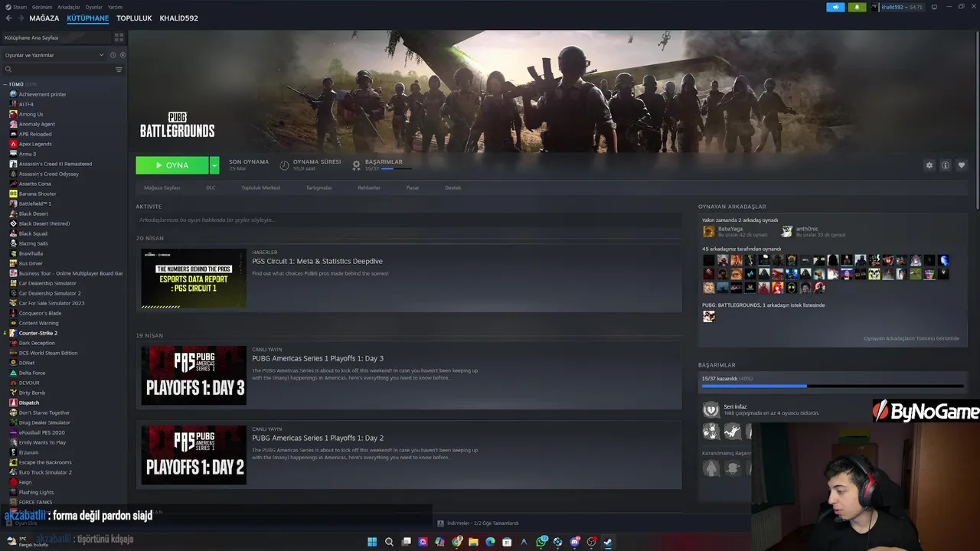Open the green notifications bell
The width and height of the screenshot is (980, 551).
[x=857, y=7]
